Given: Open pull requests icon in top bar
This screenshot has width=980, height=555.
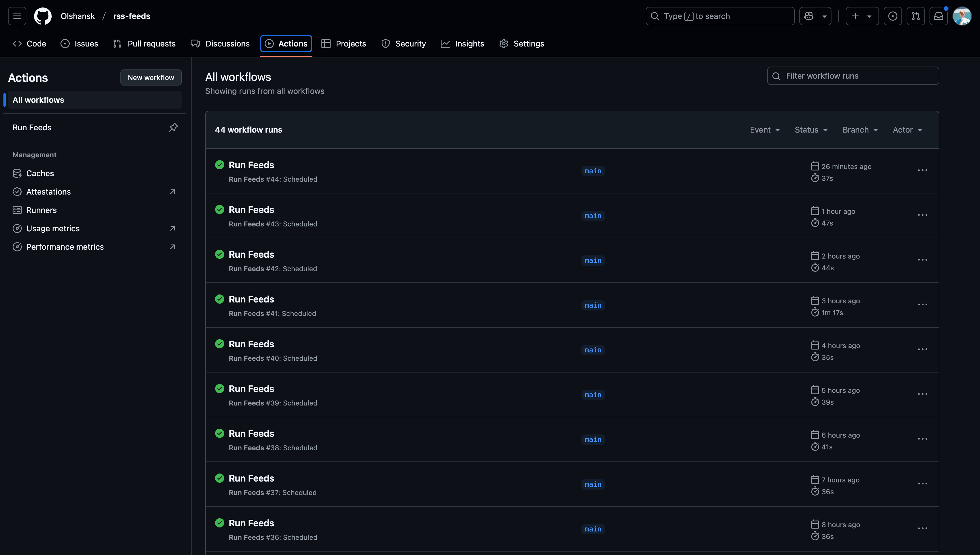Looking at the screenshot, I should click(916, 16).
